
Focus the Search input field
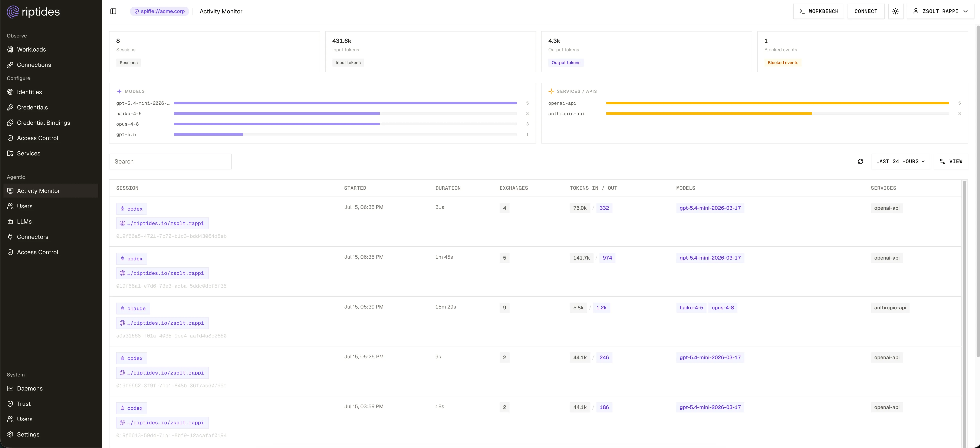coord(170,162)
